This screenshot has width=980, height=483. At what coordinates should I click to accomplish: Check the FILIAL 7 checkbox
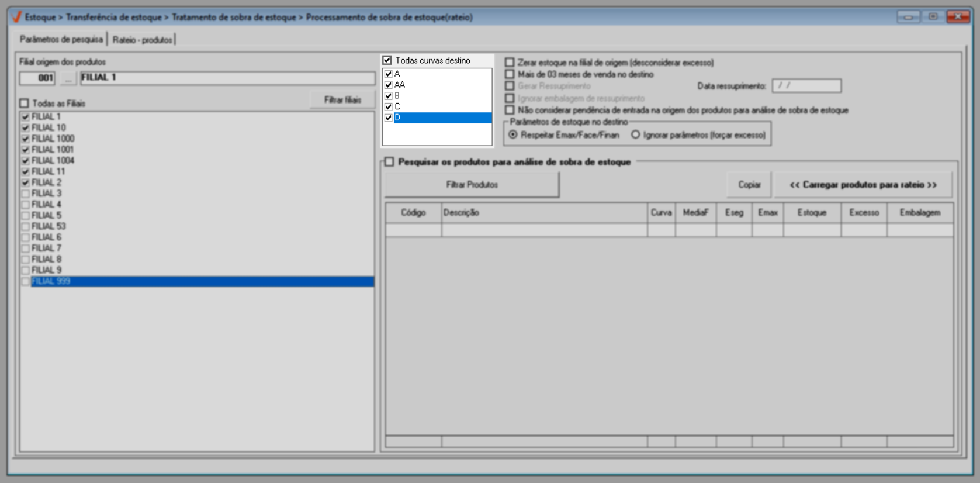click(x=25, y=249)
